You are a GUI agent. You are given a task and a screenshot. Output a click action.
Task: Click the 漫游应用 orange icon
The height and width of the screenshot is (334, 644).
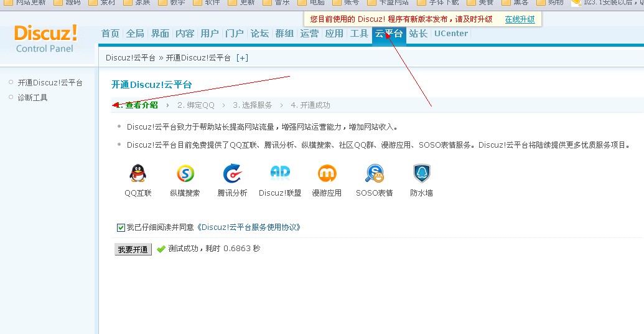[327, 173]
